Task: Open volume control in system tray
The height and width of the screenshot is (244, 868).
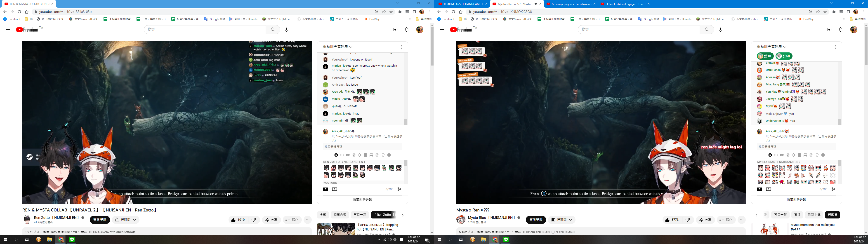Action: (x=389, y=240)
